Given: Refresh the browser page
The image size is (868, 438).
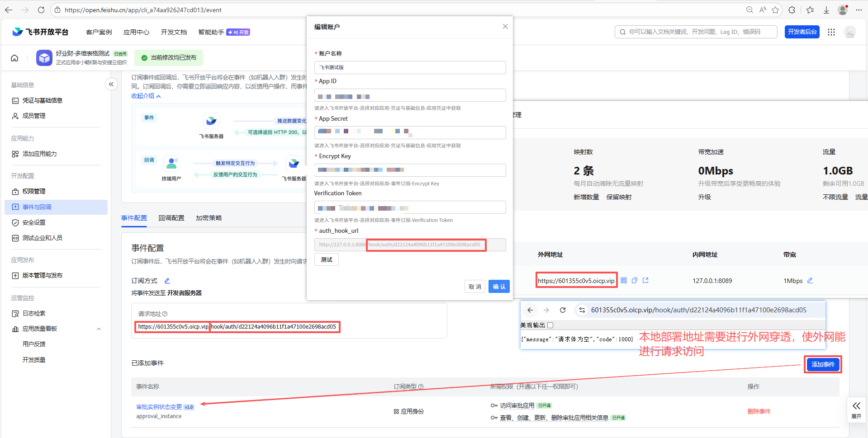Looking at the screenshot, I should click(x=41, y=10).
